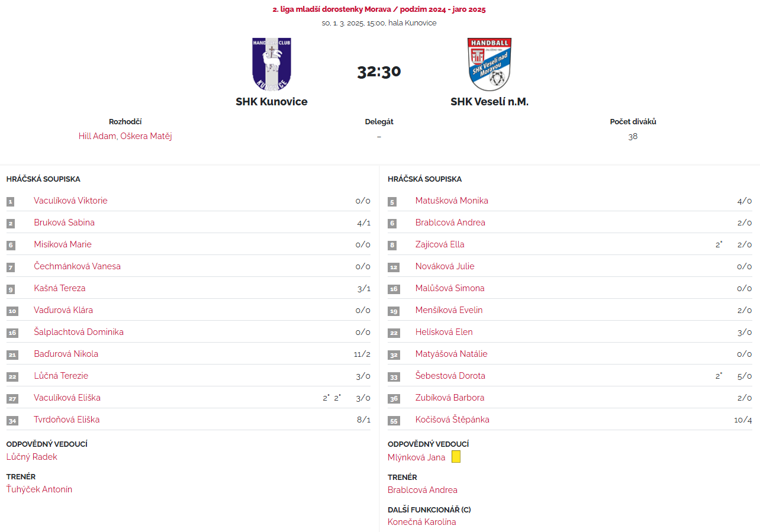Click jersey number 34 badge for Tvrdoňová
760x532 pixels.
[12, 420]
